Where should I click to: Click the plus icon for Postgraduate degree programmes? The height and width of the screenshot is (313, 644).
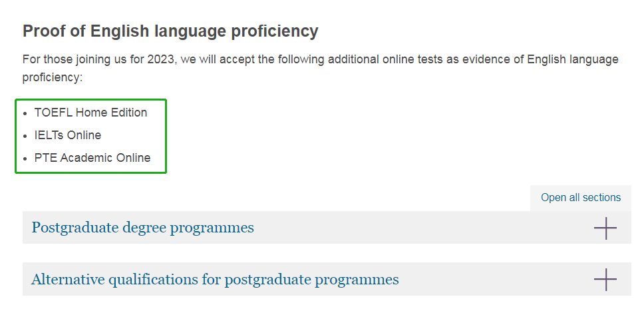pyautogui.click(x=605, y=228)
